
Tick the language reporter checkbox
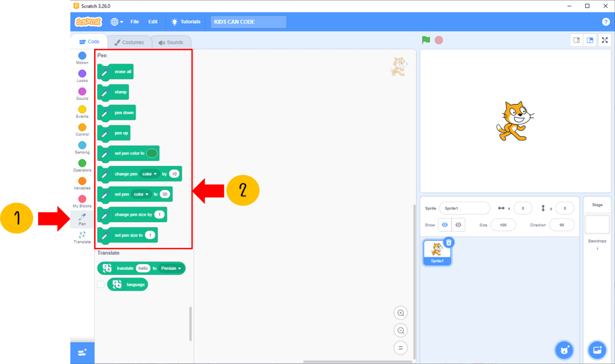click(101, 284)
